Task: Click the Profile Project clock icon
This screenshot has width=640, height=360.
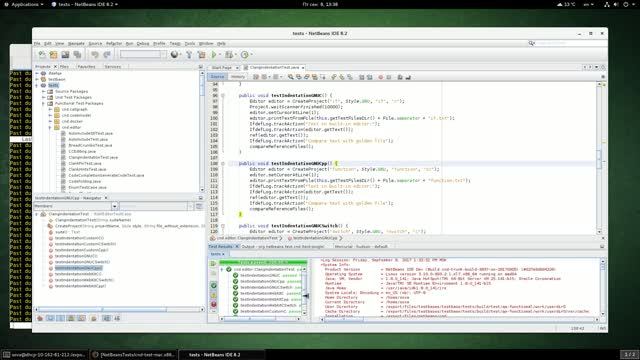Action: point(244,54)
